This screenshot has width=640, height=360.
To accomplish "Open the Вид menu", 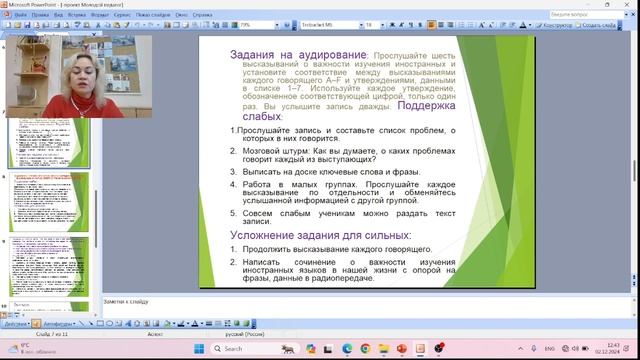I will coord(58,15).
